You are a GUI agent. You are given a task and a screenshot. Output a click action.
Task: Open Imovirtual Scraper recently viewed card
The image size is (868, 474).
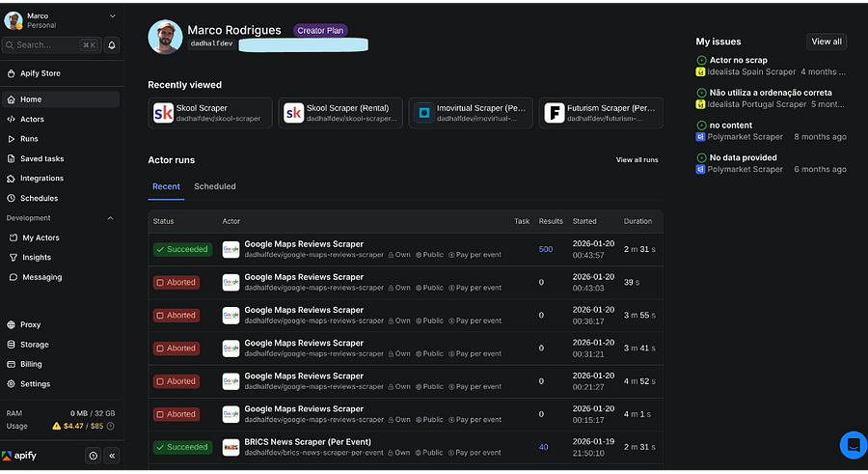(471, 113)
